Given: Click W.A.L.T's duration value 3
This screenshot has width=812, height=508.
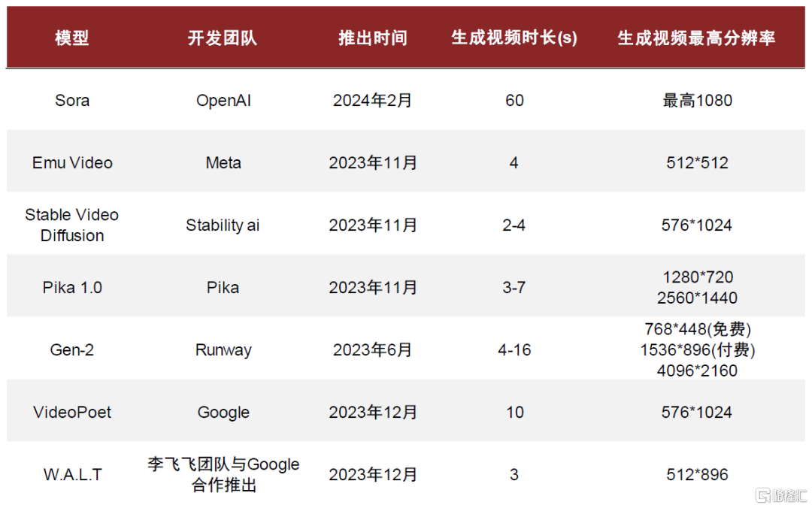Looking at the screenshot, I should click(x=514, y=474).
